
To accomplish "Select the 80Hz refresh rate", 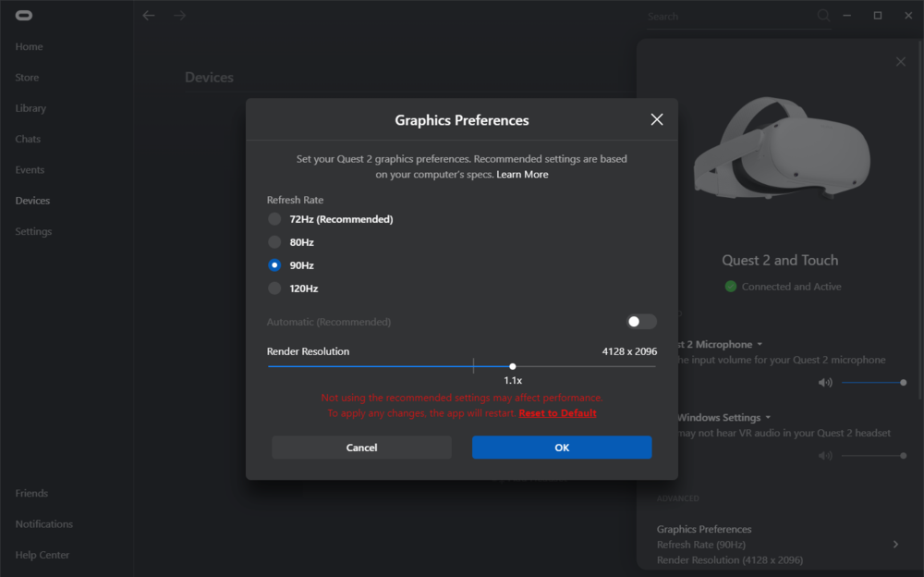I will click(274, 242).
